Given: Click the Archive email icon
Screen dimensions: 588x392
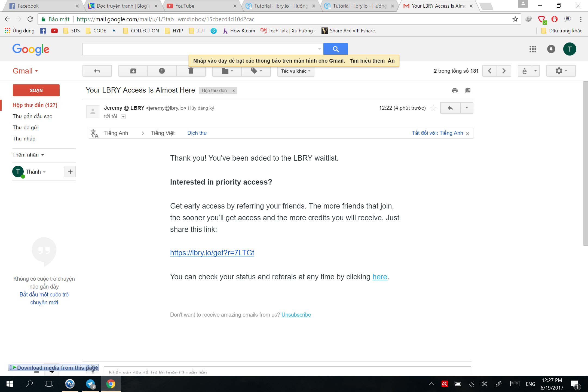Looking at the screenshot, I should 133,71.
